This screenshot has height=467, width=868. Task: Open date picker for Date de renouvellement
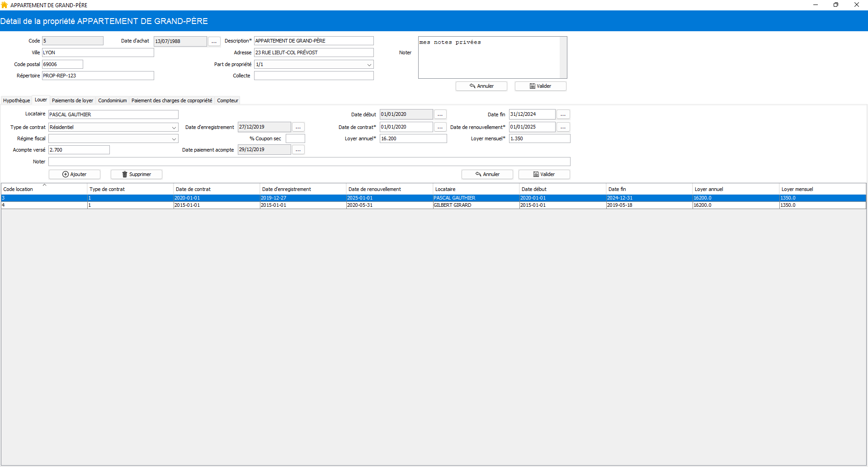point(563,127)
